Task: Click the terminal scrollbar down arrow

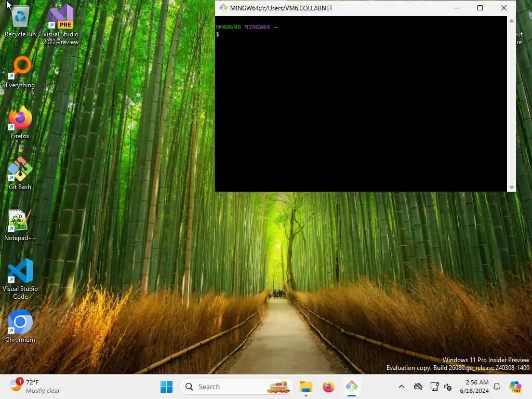Action: click(512, 187)
